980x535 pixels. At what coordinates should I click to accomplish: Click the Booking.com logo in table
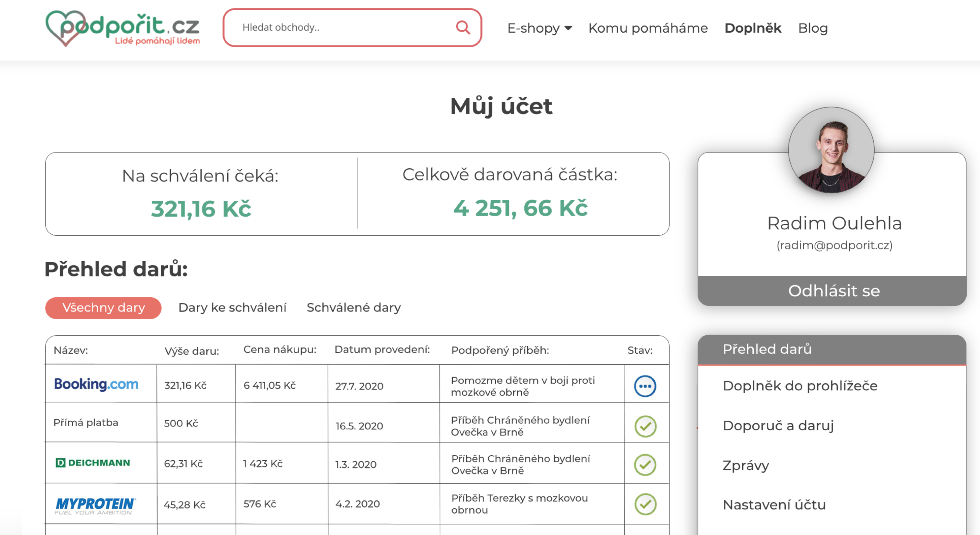tap(96, 384)
